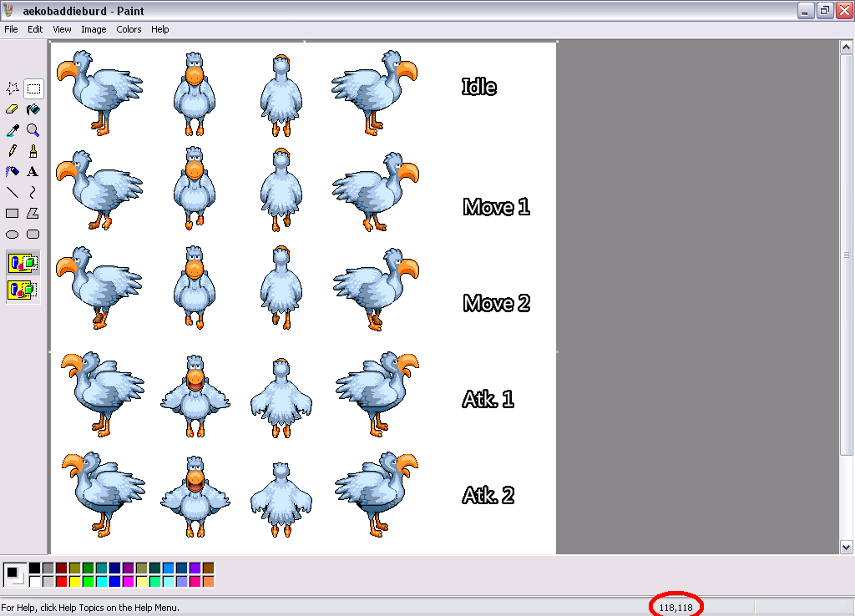
Task: Select the red color swatch
Action: coord(62,580)
